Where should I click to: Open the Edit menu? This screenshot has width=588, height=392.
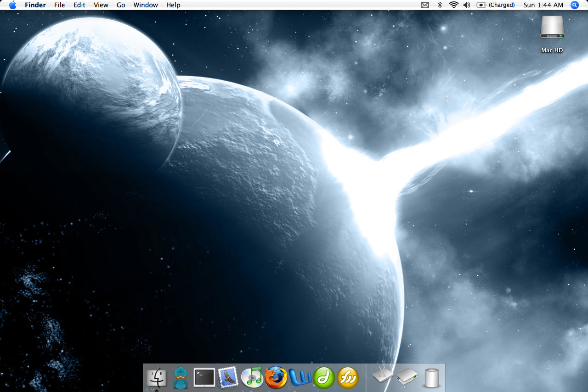click(x=79, y=5)
